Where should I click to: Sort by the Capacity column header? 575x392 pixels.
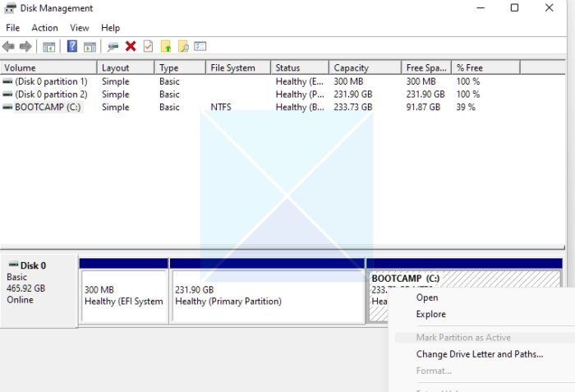coord(365,68)
